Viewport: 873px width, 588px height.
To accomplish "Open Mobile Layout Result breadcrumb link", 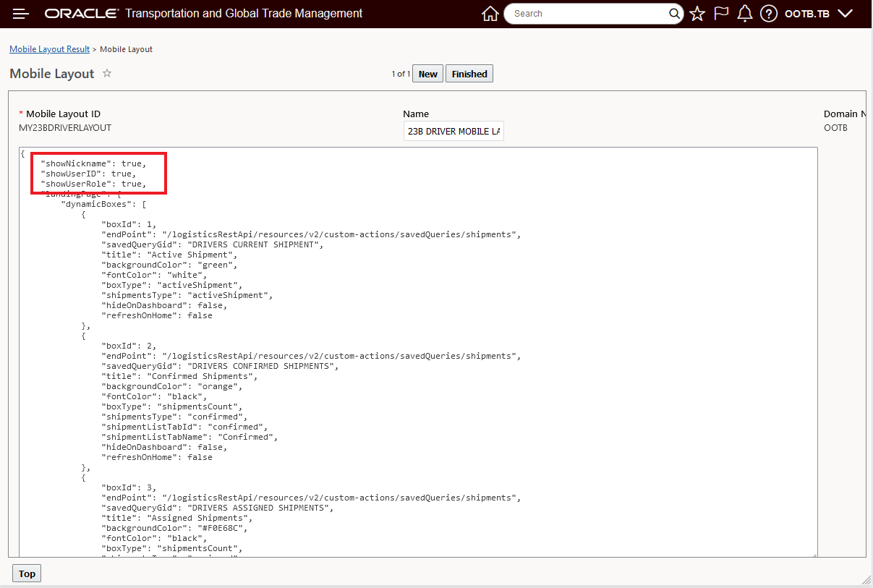I will [49, 49].
